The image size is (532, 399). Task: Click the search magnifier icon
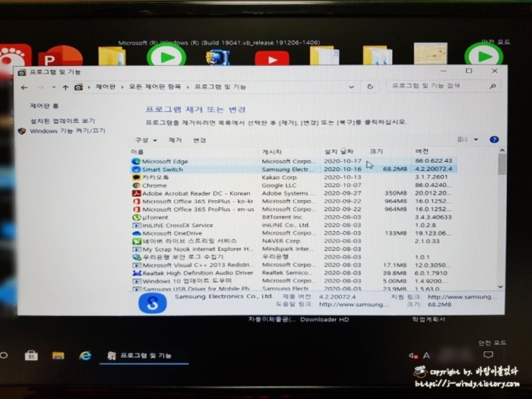493,87
